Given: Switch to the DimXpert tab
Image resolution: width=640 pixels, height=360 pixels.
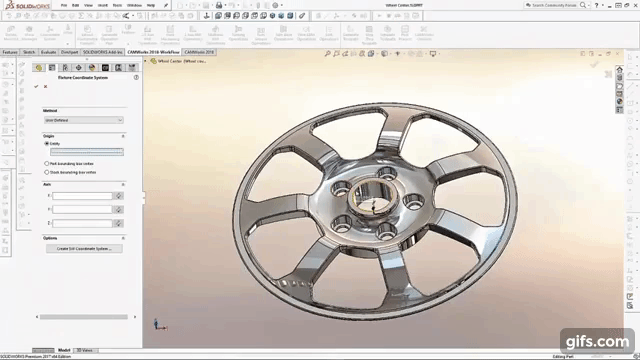Looking at the screenshot, I should (69, 52).
